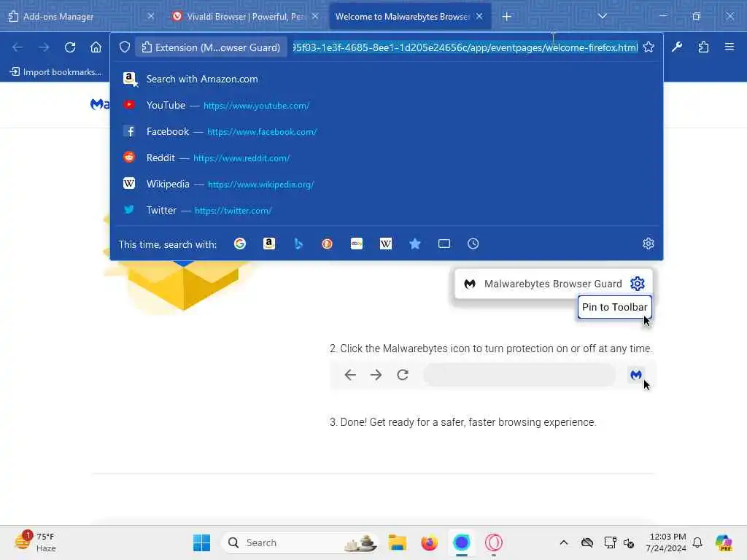
Task: Click the Extension (Browser Guard) identity box
Action: click(211, 47)
